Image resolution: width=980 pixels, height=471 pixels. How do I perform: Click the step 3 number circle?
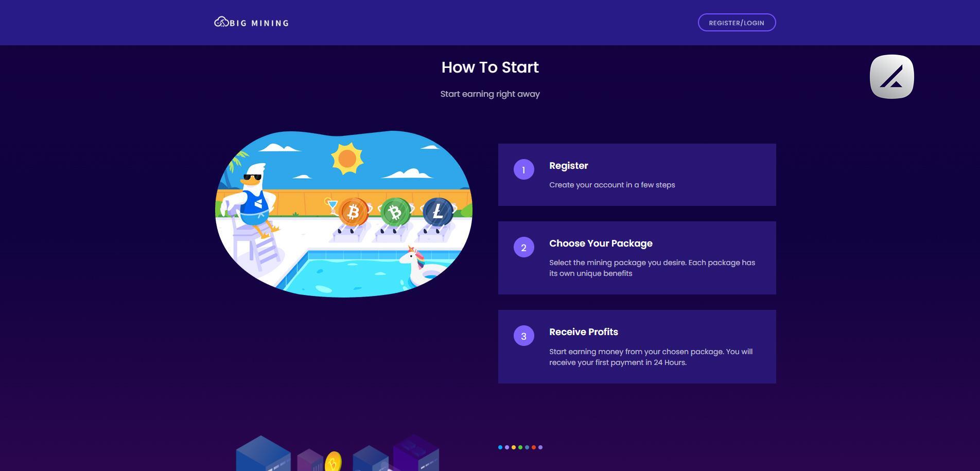pyautogui.click(x=523, y=336)
